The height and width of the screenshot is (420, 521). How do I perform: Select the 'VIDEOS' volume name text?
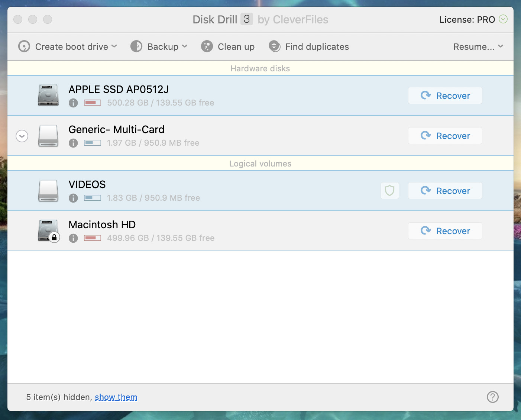pyautogui.click(x=87, y=184)
